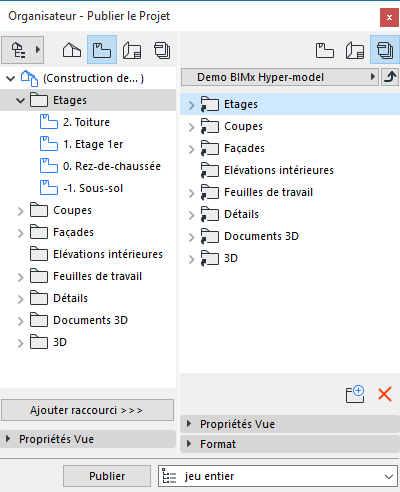Expand left Propriétés Vue panel
The width and height of the screenshot is (400, 492).
click(8, 439)
